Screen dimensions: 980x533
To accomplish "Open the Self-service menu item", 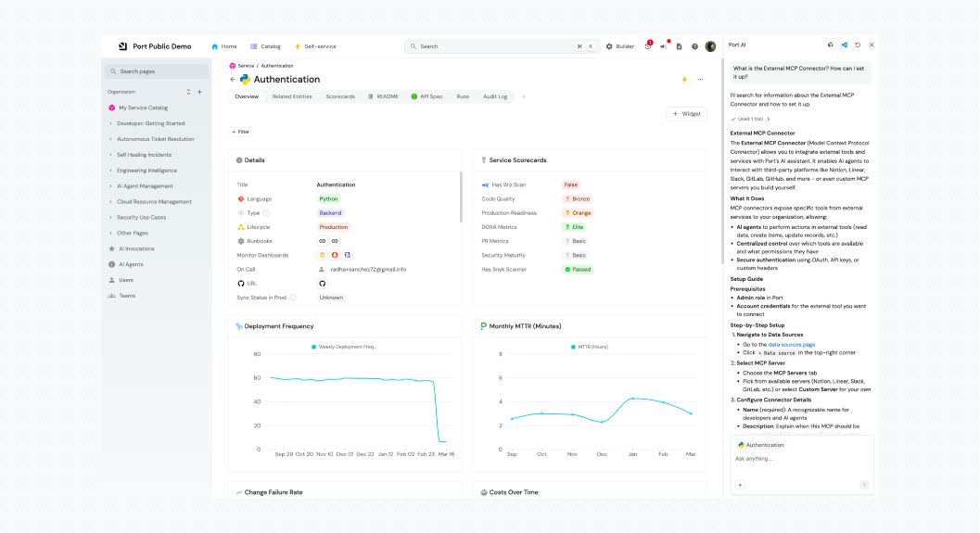I will tap(315, 46).
